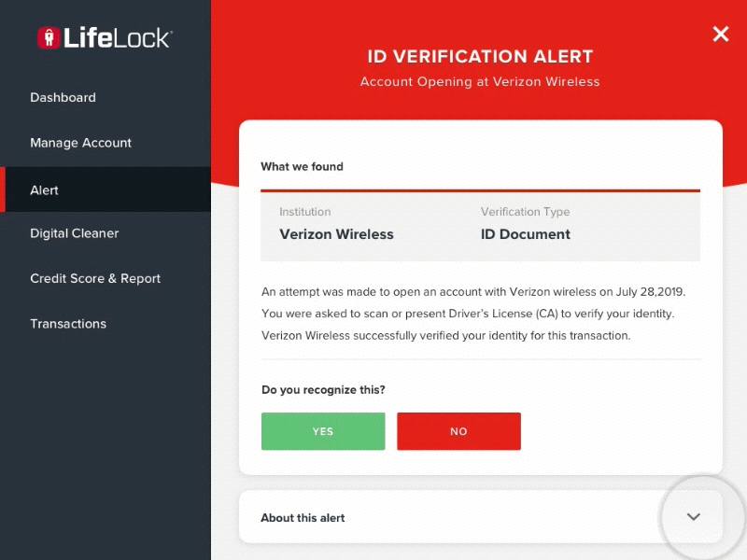Click the What we found heading
This screenshot has width=747, height=560.
point(302,167)
